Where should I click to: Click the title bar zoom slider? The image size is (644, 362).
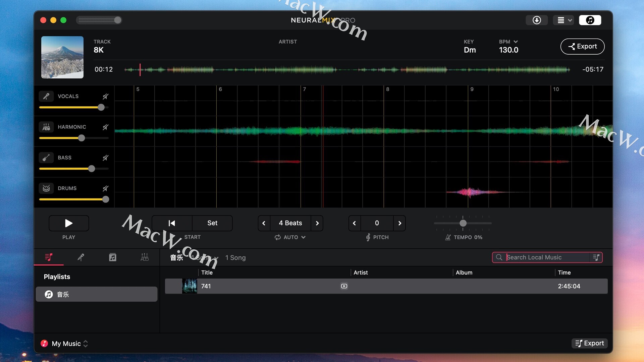[99, 20]
